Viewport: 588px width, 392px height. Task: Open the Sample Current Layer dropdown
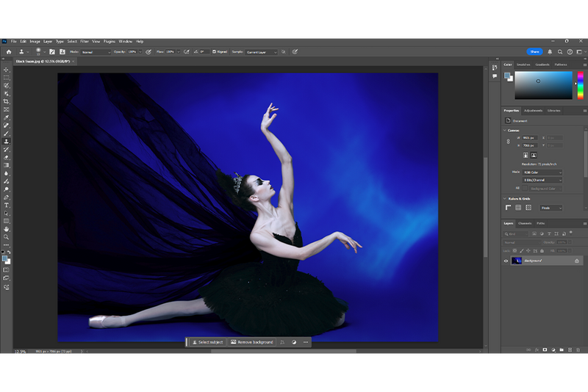tap(262, 52)
